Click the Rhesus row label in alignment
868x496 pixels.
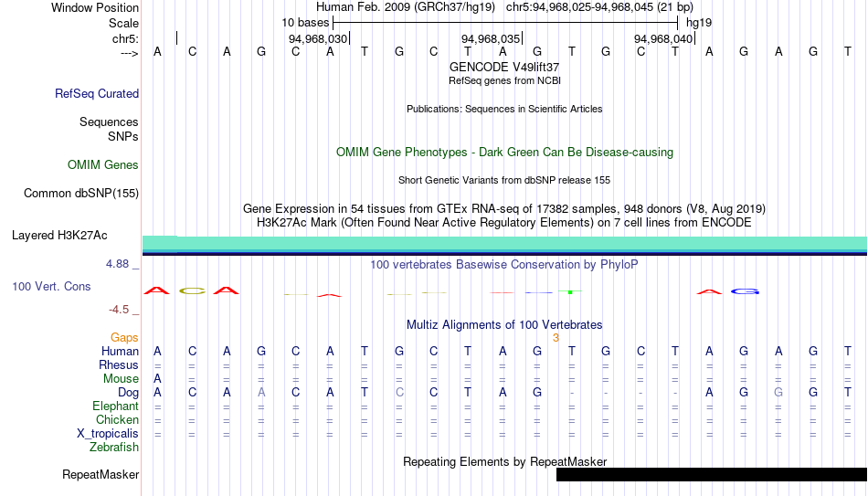119,365
